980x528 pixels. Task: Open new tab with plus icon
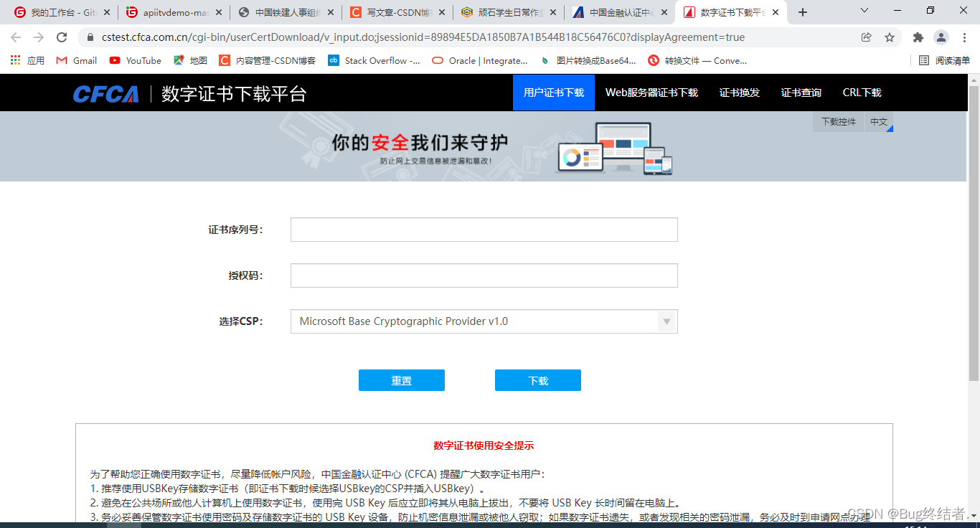click(x=803, y=12)
